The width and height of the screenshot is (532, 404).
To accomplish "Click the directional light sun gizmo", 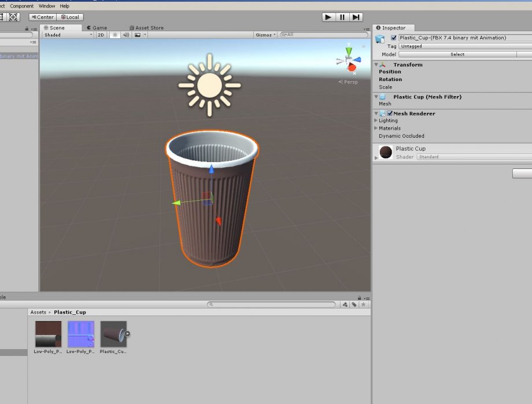I will tap(209, 85).
